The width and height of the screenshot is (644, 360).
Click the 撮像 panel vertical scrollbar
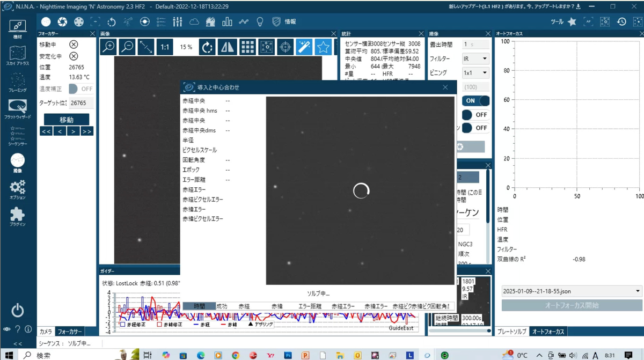488,196
